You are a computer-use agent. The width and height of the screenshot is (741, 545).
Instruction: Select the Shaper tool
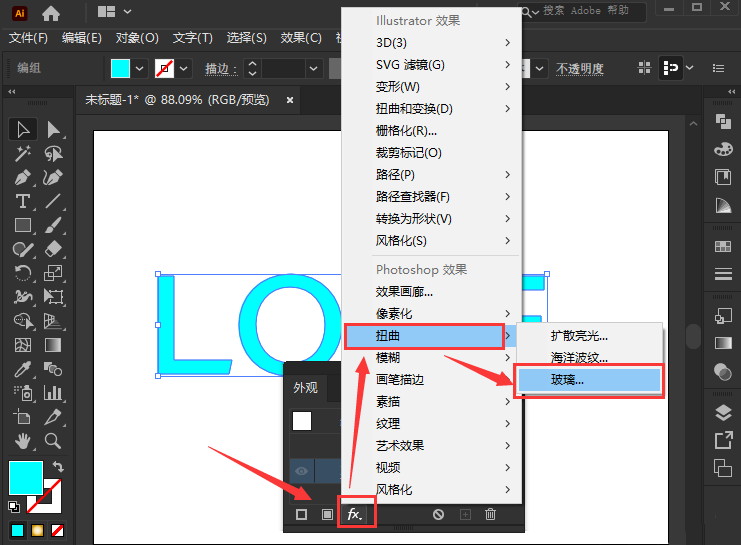click(23, 249)
